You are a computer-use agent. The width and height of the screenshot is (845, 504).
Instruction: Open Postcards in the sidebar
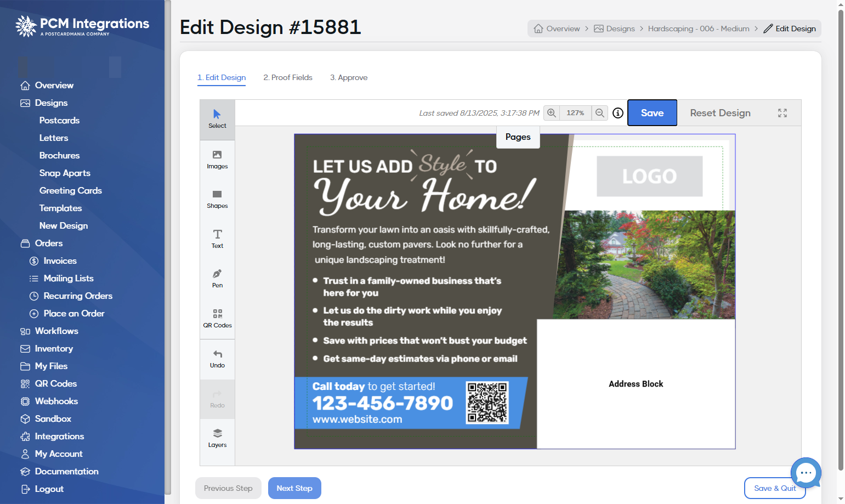coord(59,120)
